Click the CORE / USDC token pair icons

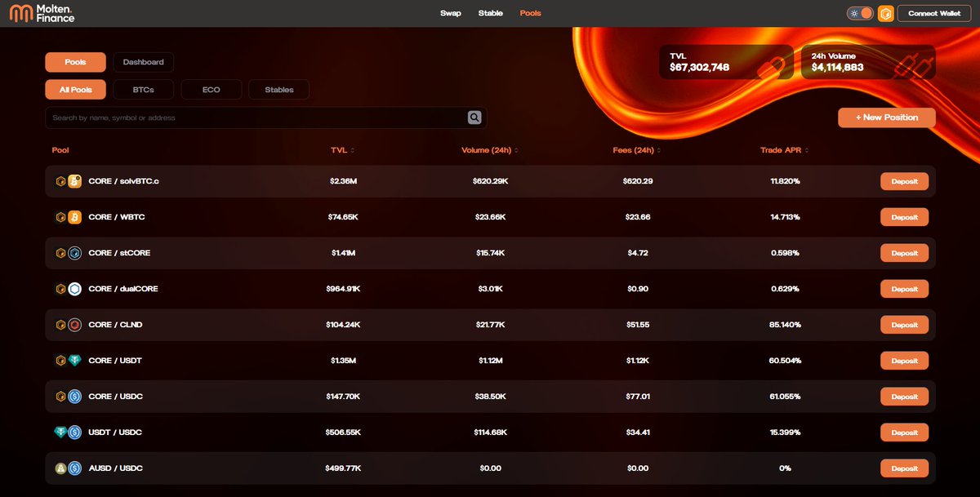[x=68, y=397]
